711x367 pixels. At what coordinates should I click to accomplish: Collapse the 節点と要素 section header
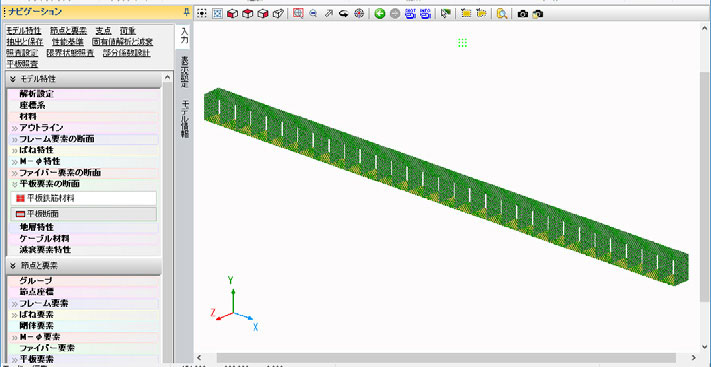[x=84, y=265]
